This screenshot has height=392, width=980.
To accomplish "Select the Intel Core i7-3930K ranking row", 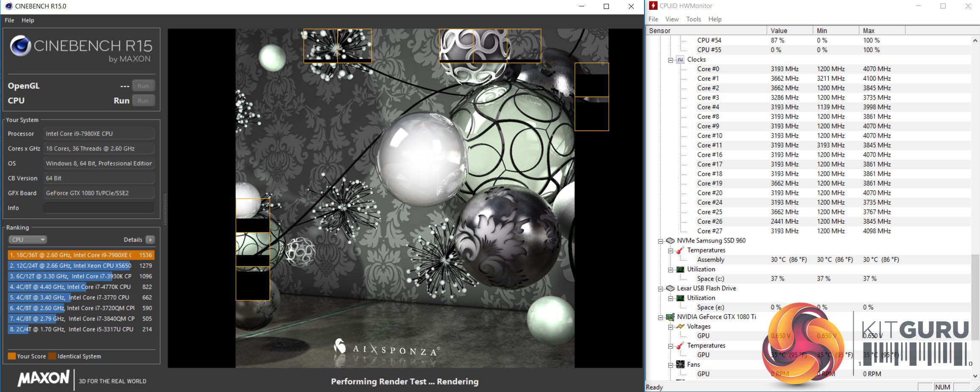I will point(81,276).
